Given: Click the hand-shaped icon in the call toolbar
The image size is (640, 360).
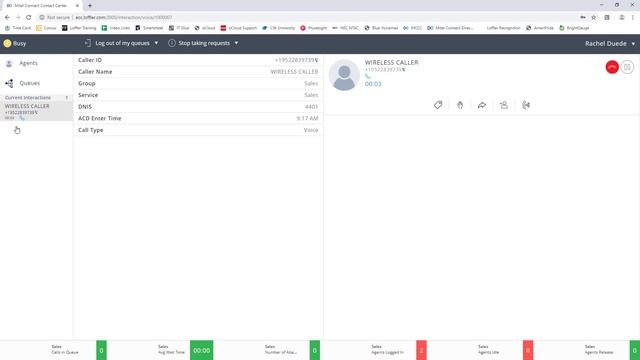Looking at the screenshot, I should point(460,105).
